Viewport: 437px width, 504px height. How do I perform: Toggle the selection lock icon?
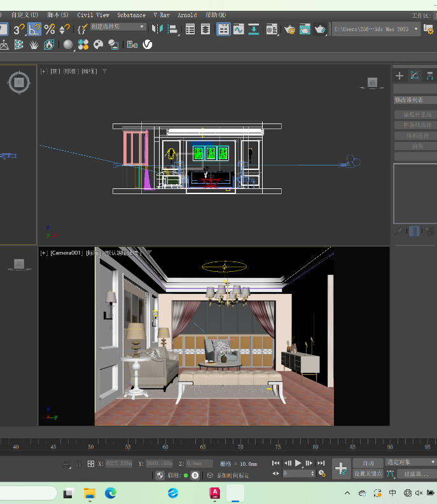(x=78, y=464)
